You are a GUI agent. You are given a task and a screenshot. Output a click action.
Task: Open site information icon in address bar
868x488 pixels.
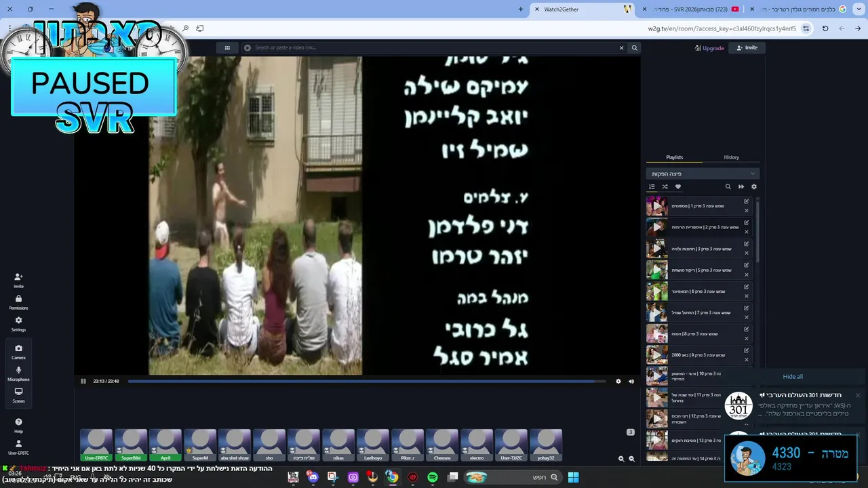pyautogui.click(x=806, y=28)
